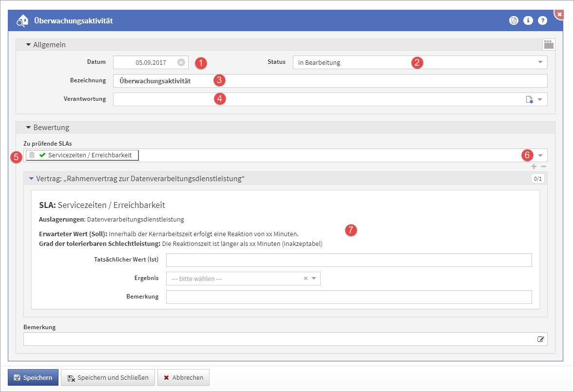Expand all with the plus icon
Viewport: 574px width, 392px height.
(x=534, y=167)
